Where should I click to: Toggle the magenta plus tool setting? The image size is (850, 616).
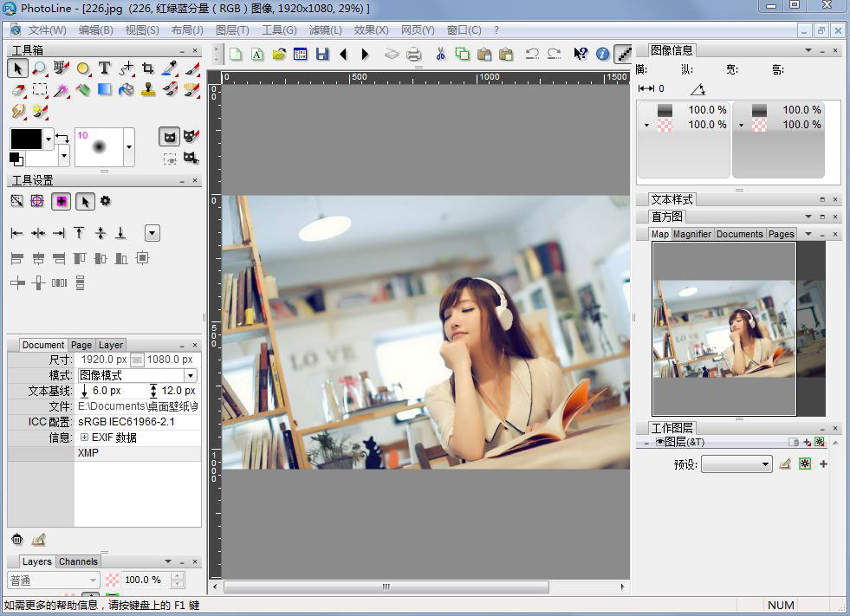tap(62, 201)
